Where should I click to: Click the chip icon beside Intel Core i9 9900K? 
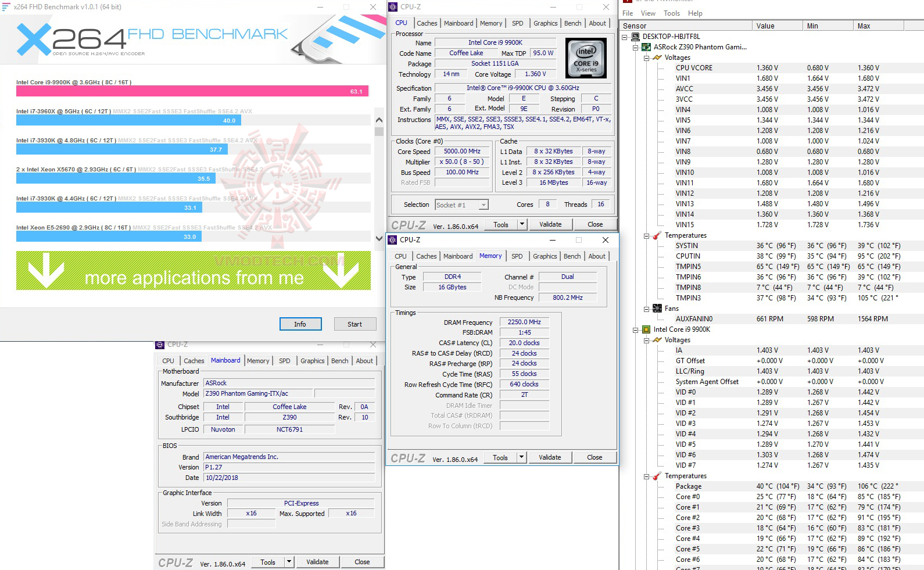click(646, 329)
